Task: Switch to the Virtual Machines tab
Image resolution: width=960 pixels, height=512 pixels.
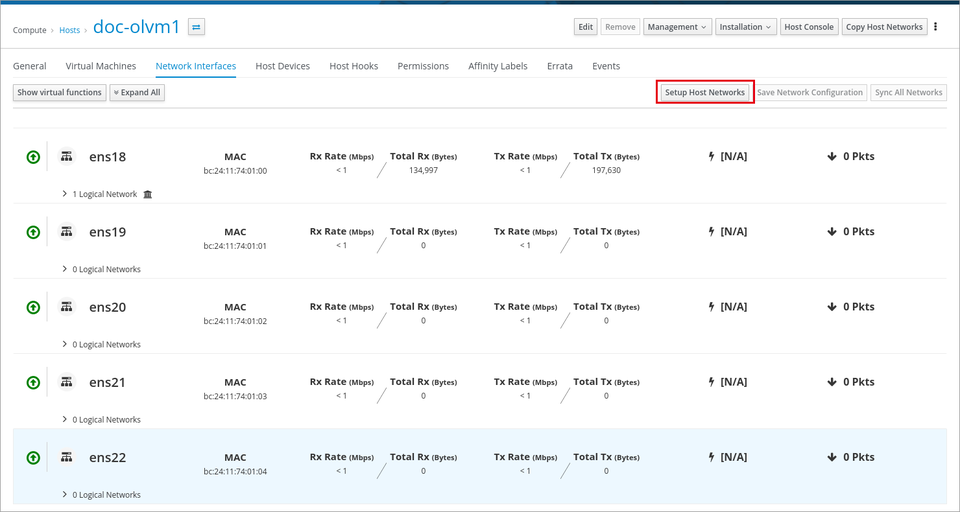Action: point(101,66)
